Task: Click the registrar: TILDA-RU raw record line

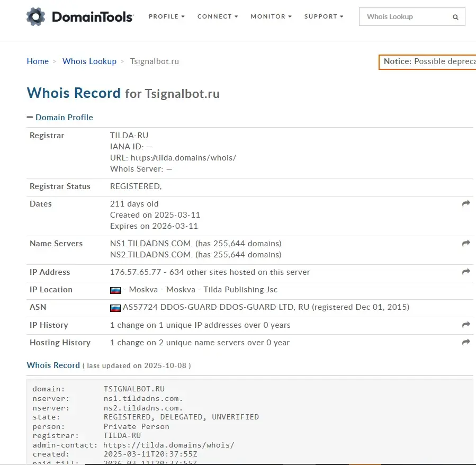Action: [x=87, y=435]
